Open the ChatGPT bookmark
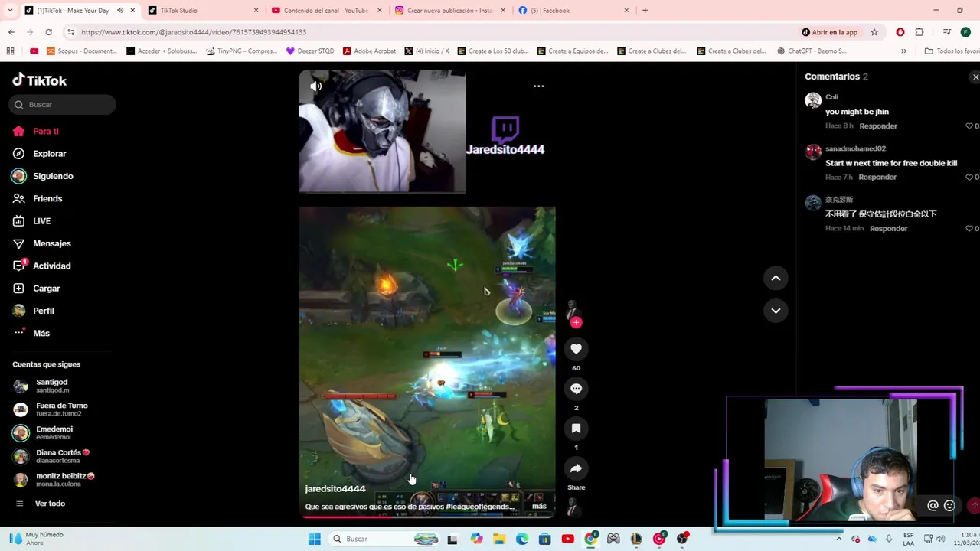The width and height of the screenshot is (980, 551). point(811,51)
